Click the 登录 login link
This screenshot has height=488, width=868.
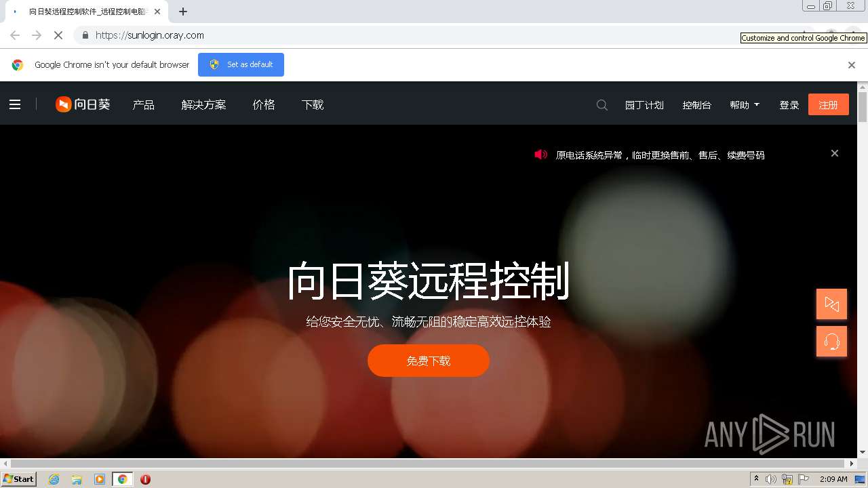(x=789, y=105)
